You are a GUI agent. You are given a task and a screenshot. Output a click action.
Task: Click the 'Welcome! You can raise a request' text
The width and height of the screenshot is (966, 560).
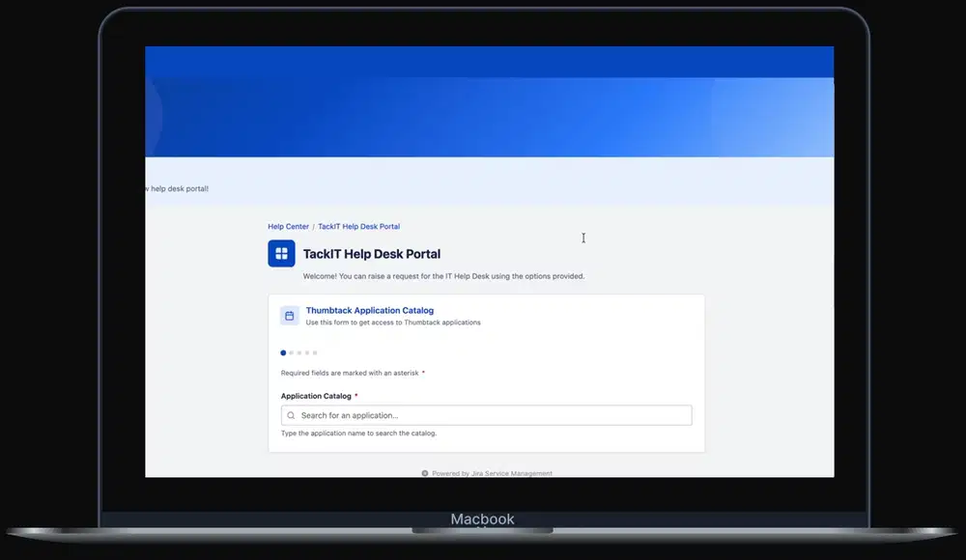coord(443,276)
